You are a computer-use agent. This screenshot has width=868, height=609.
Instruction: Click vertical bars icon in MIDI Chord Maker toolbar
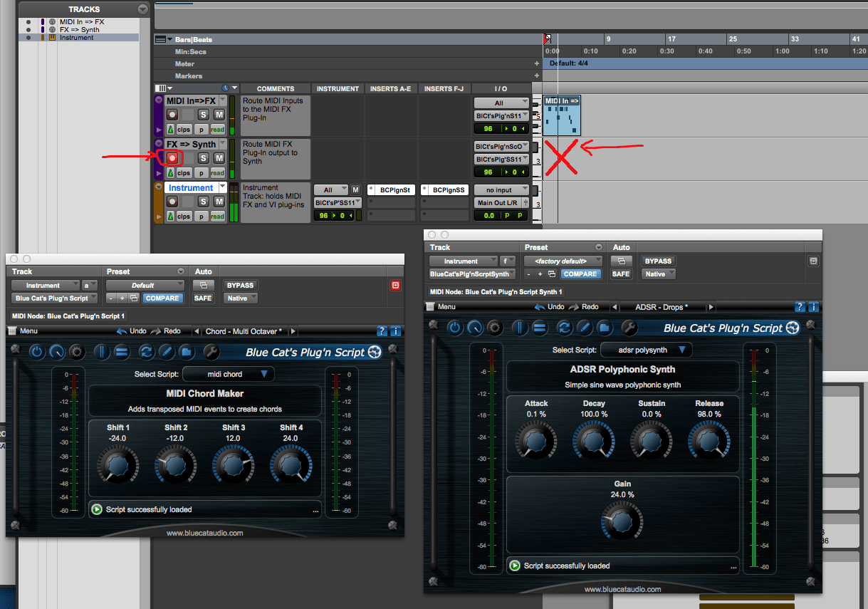[x=102, y=351]
